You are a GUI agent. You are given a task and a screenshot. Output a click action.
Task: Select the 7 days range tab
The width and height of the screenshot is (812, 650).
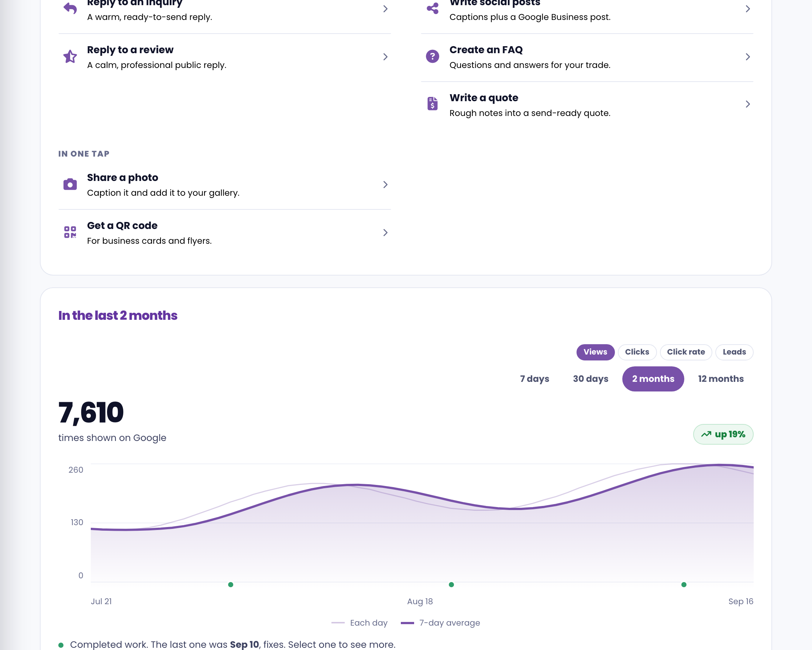coord(534,379)
